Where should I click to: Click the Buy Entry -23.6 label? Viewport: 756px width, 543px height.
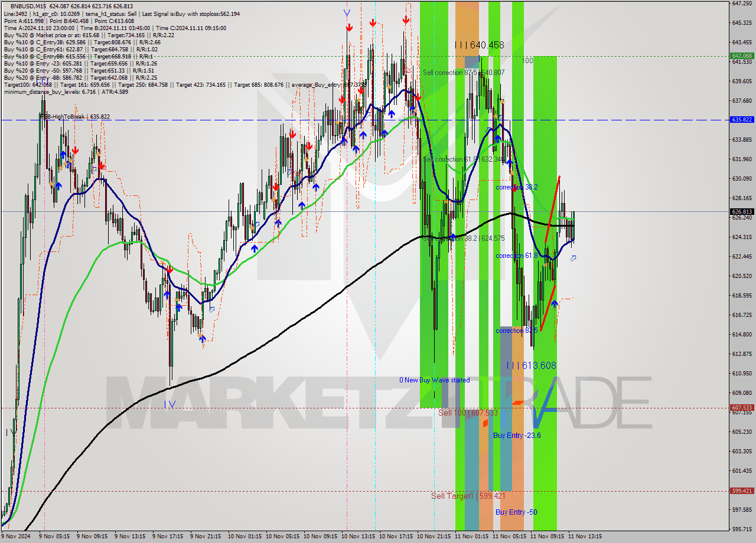point(517,436)
